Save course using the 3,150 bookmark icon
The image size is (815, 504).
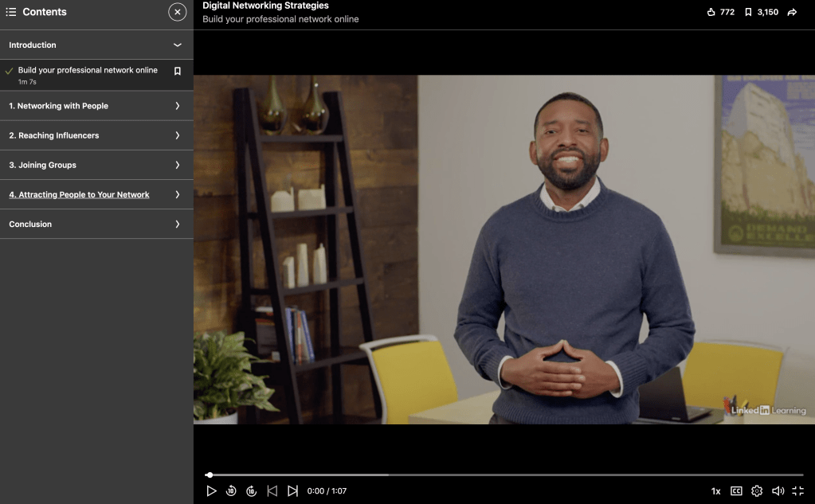(748, 12)
